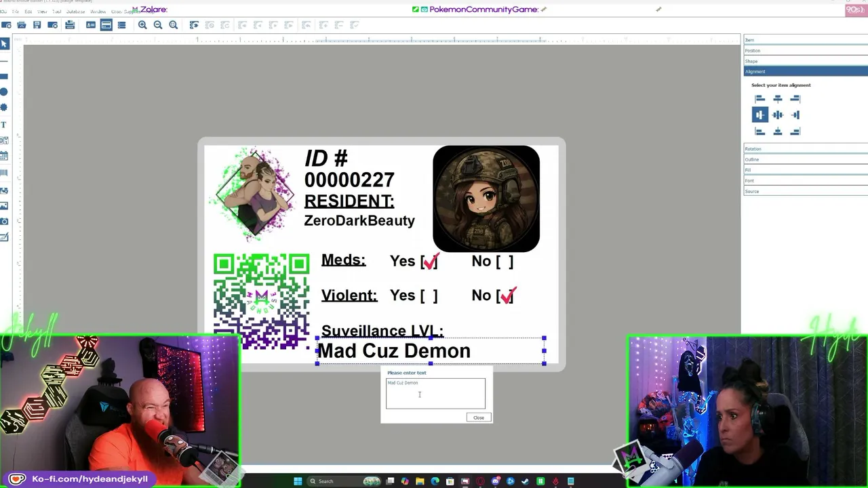The image size is (868, 488).
Task: Click the 'RESIDENT:' label on badge
Action: click(349, 201)
